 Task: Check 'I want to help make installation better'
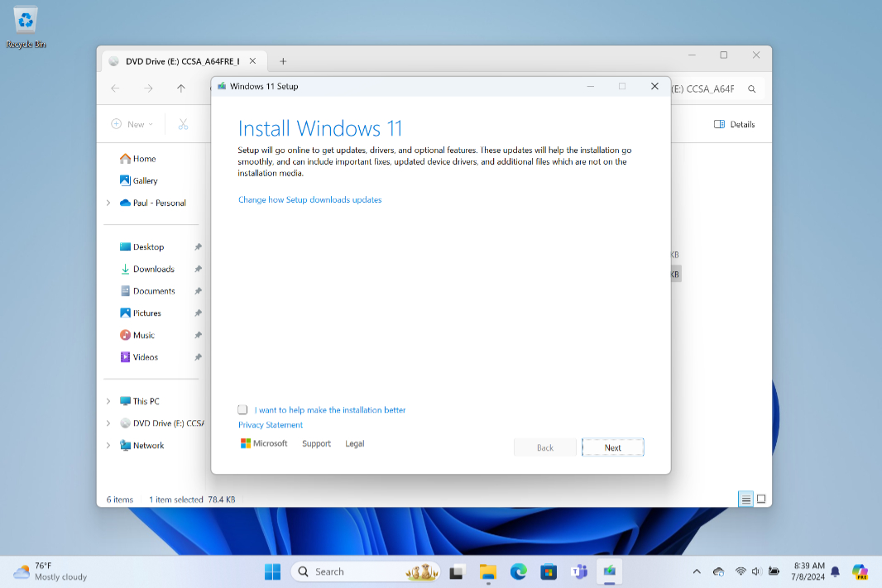242,410
